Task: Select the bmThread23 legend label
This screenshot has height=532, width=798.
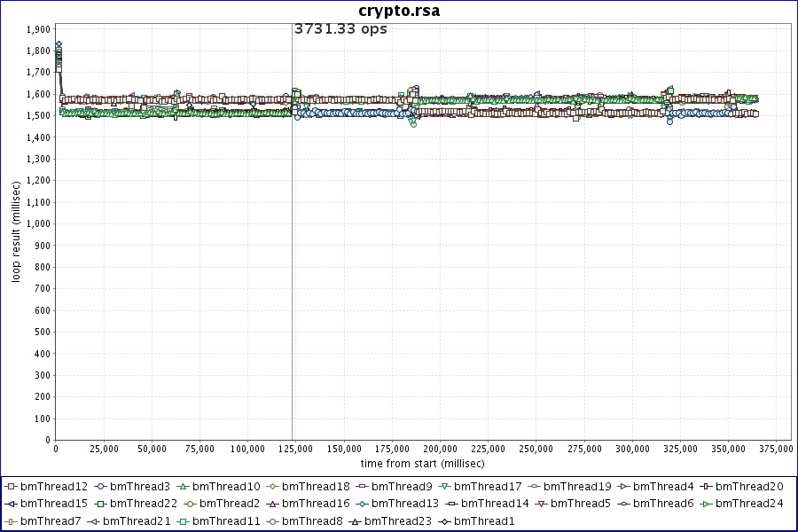Action: point(398,520)
